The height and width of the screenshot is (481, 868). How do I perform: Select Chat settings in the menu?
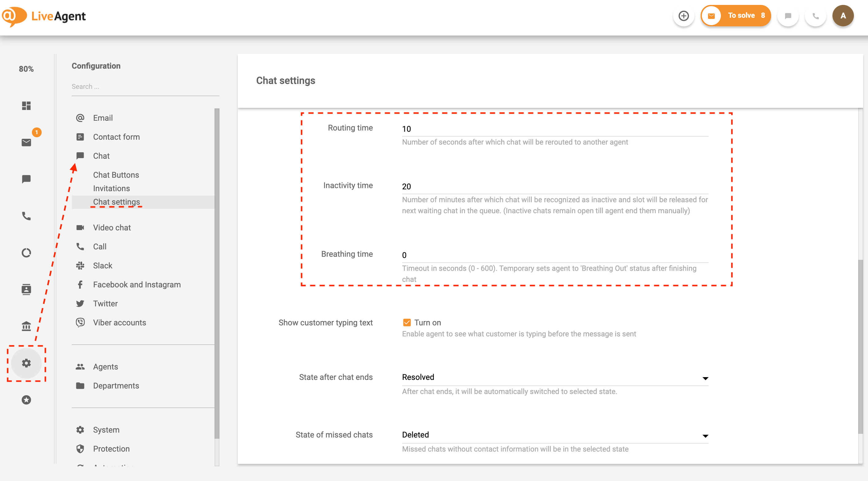coord(116,202)
